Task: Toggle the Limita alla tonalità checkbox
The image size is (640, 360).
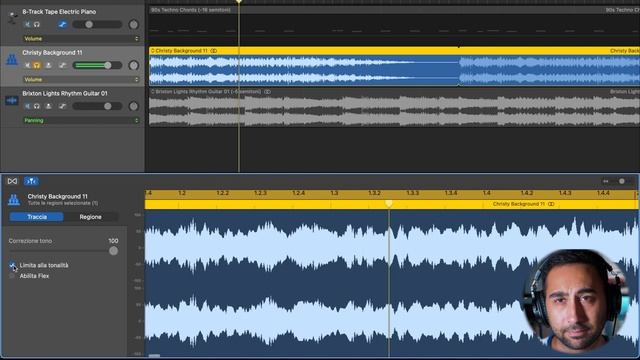Action: [x=12, y=265]
